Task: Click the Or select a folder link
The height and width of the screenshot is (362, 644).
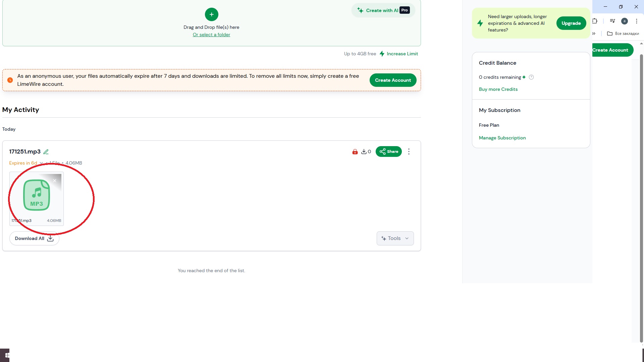Action: pos(211,35)
